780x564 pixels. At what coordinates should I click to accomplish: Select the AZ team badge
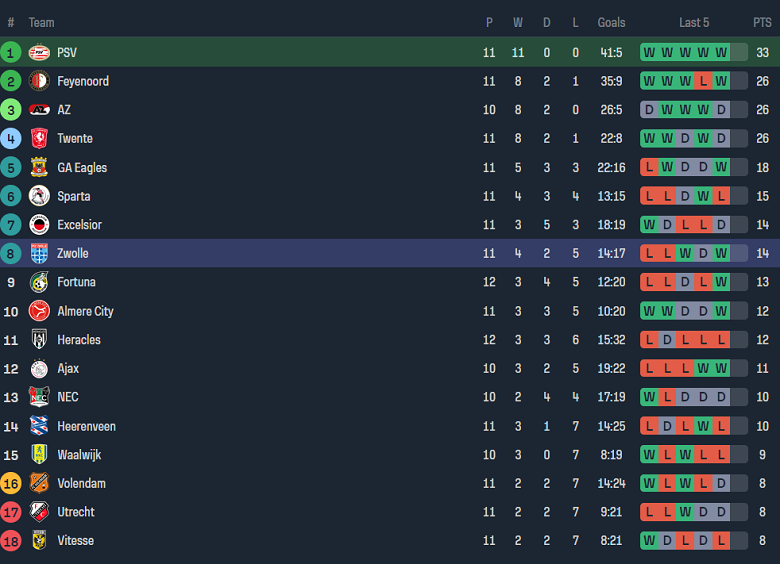point(39,110)
